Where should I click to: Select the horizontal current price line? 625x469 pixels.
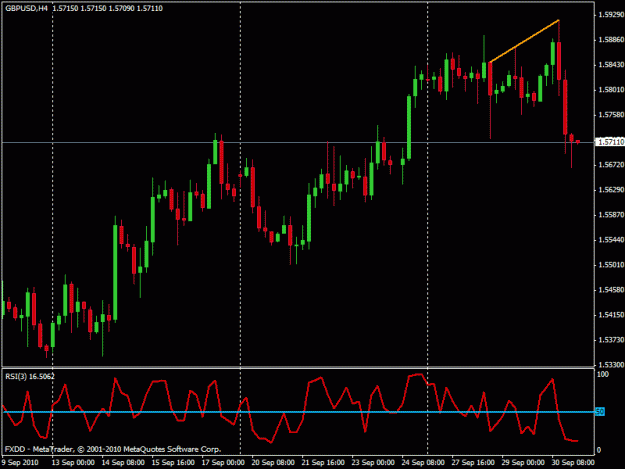tap(298, 142)
